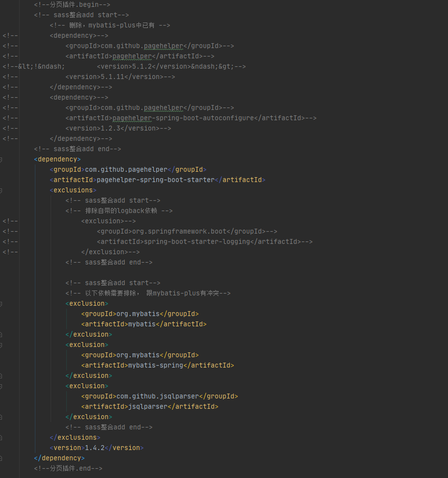448x478 pixels.
Task: Click artifactId mybatis line
Action: click(x=144, y=324)
